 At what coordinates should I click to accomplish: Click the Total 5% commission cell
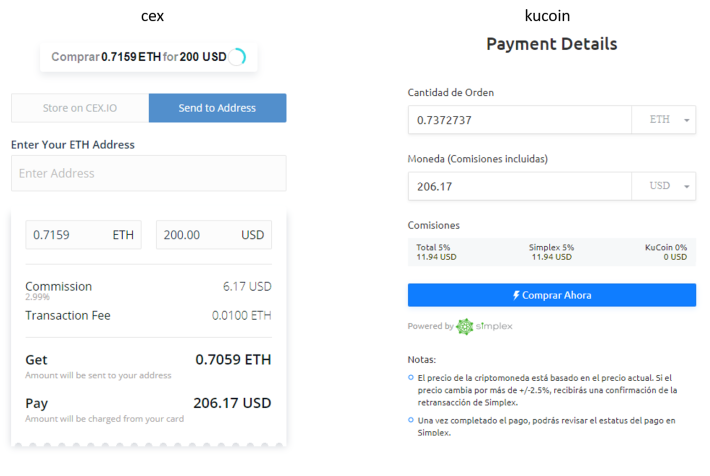437,252
